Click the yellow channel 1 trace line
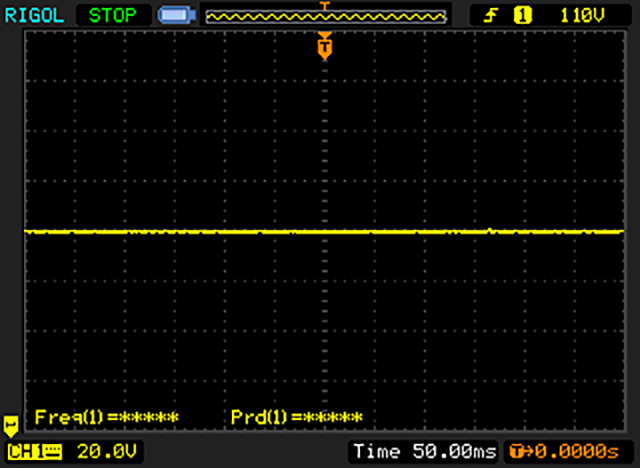Viewport: 640px width, 468px height. coord(324,232)
